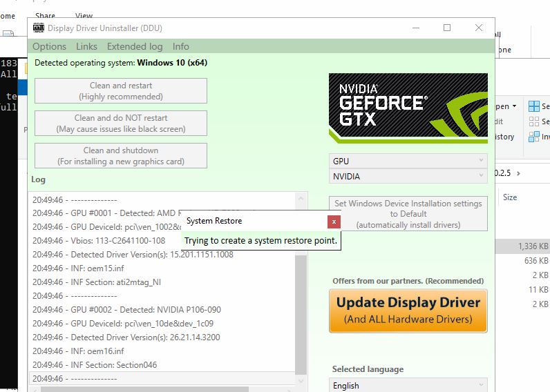
Task: Click Update Display Driver partner offer
Action: coord(408,311)
